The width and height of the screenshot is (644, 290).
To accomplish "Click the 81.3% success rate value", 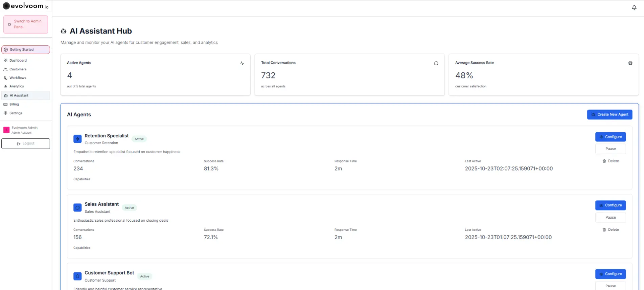I will click(x=211, y=169).
